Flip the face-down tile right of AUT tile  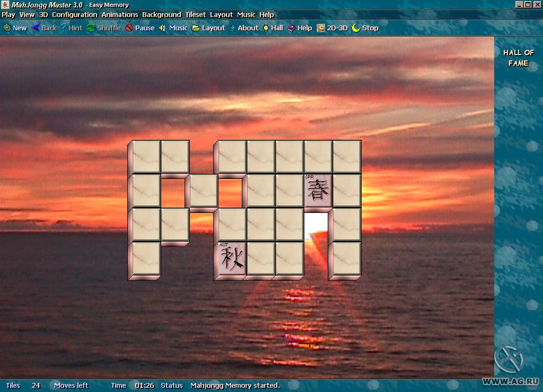261,259
